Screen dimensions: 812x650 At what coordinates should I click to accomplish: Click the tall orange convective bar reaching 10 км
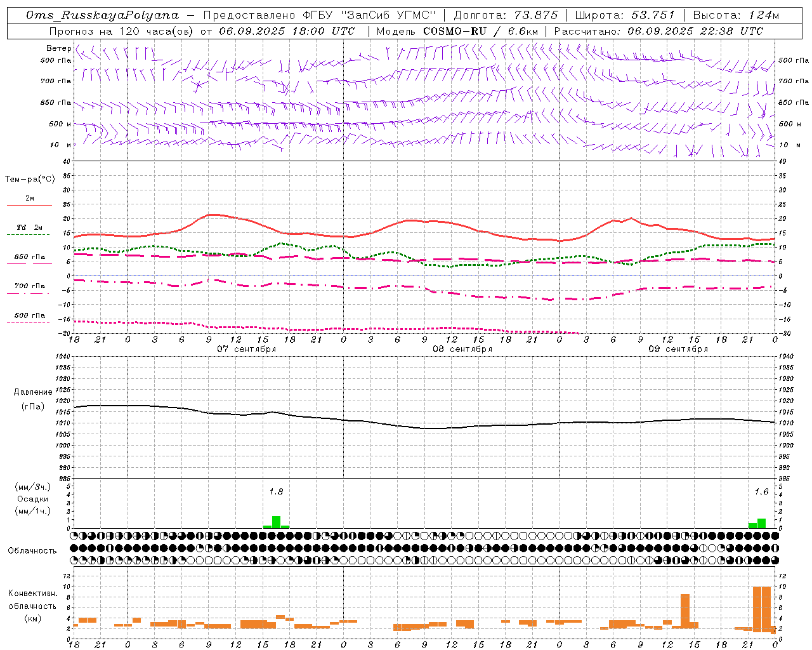click(x=762, y=609)
